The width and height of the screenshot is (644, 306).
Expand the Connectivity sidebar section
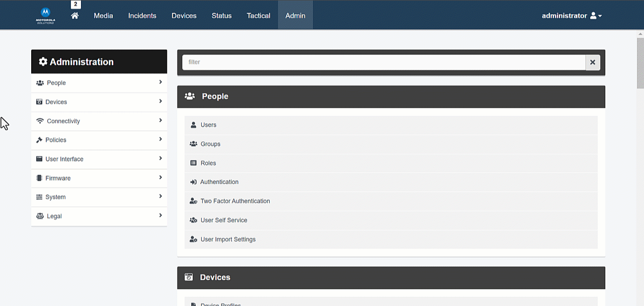point(160,120)
